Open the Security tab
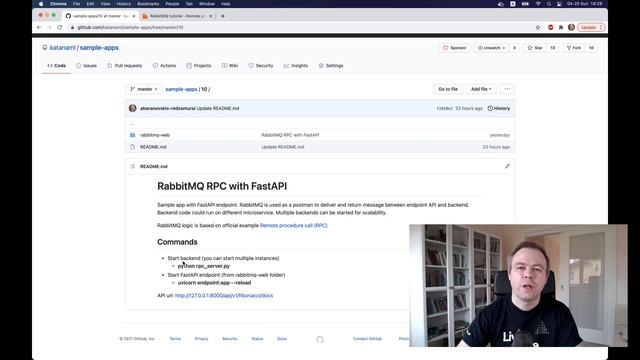 261,66
